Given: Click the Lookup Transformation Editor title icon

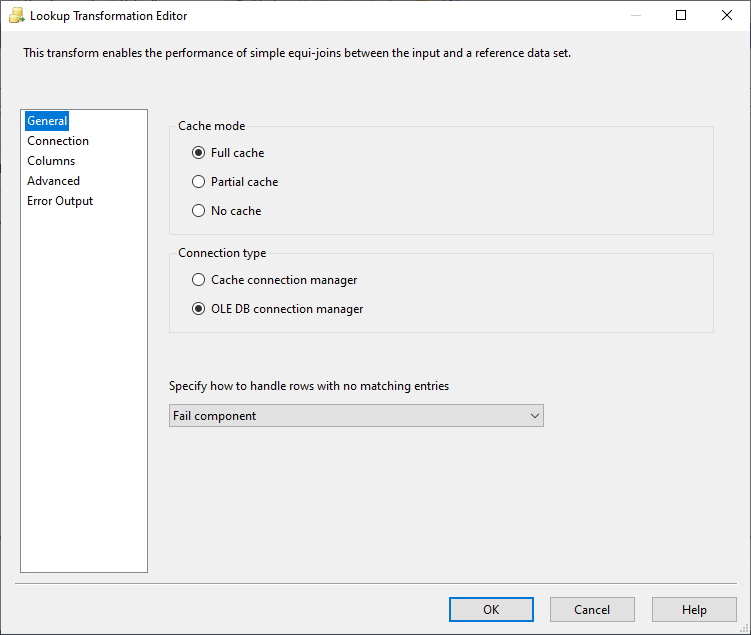Looking at the screenshot, I should tap(16, 16).
